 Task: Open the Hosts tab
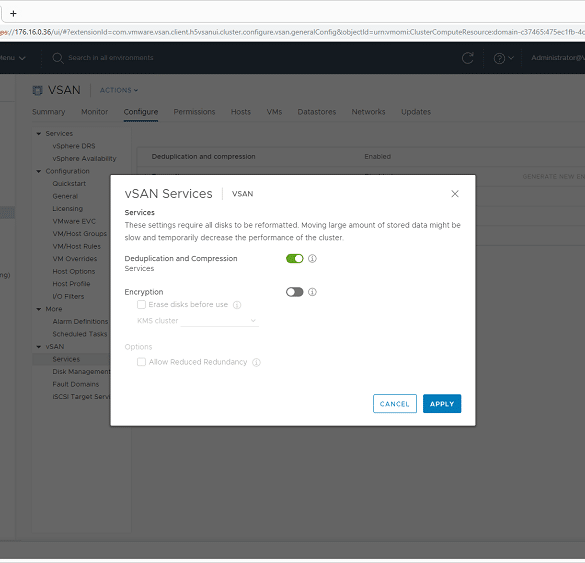tap(241, 112)
